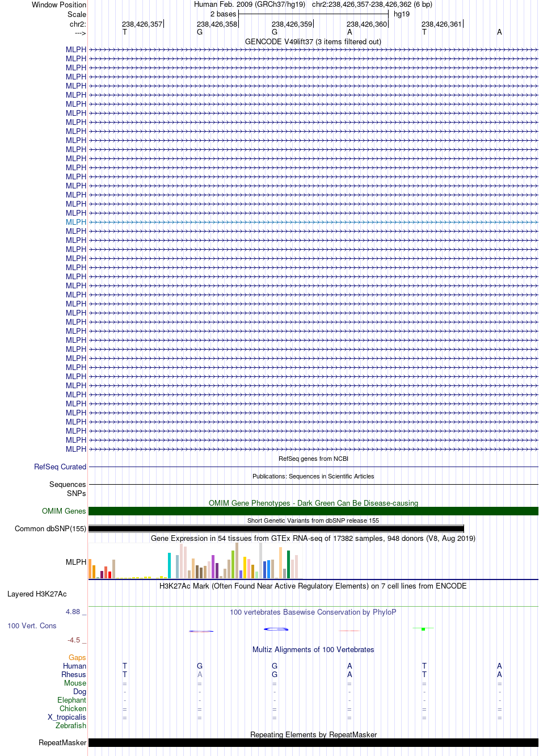Select the Human species label
The height and width of the screenshot is (756, 539).
[74, 666]
